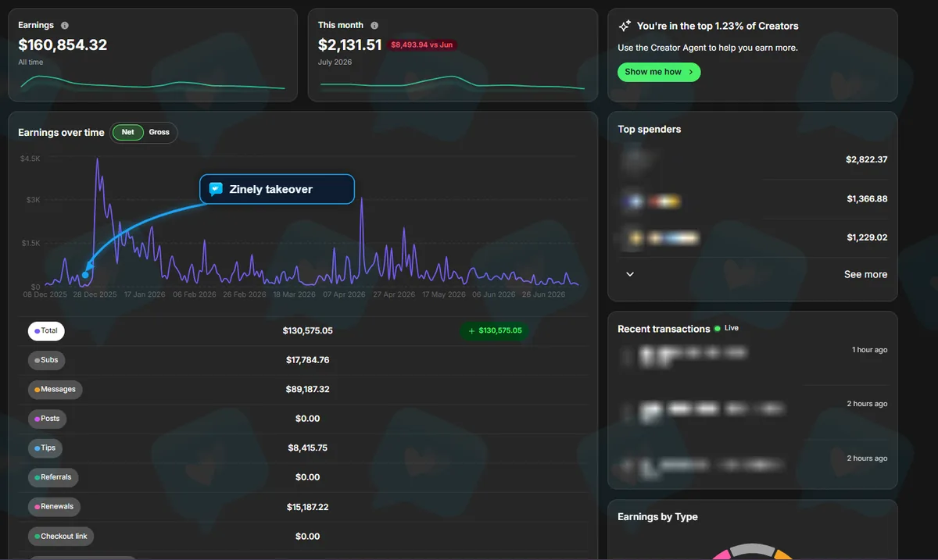Viewport: 938px width, 560px height.
Task: Click the Show me how button
Action: [659, 72]
